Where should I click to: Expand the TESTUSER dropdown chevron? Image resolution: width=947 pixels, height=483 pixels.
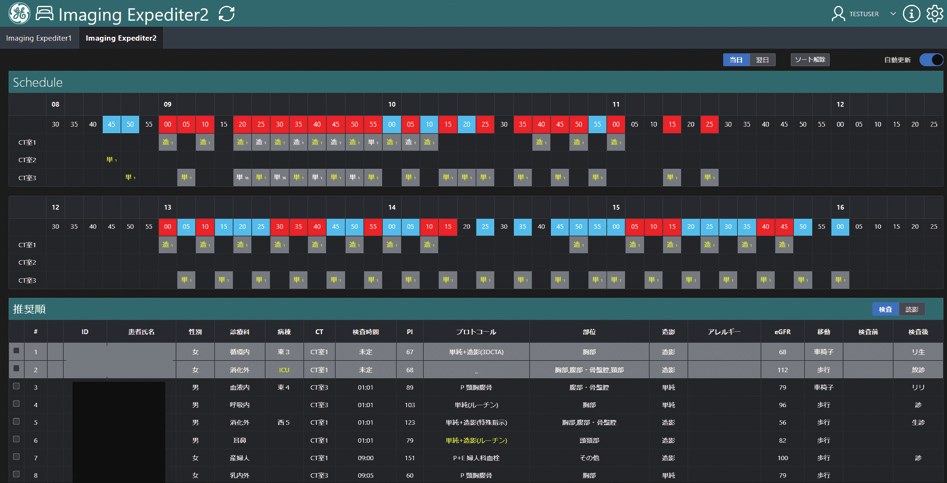coord(893,14)
